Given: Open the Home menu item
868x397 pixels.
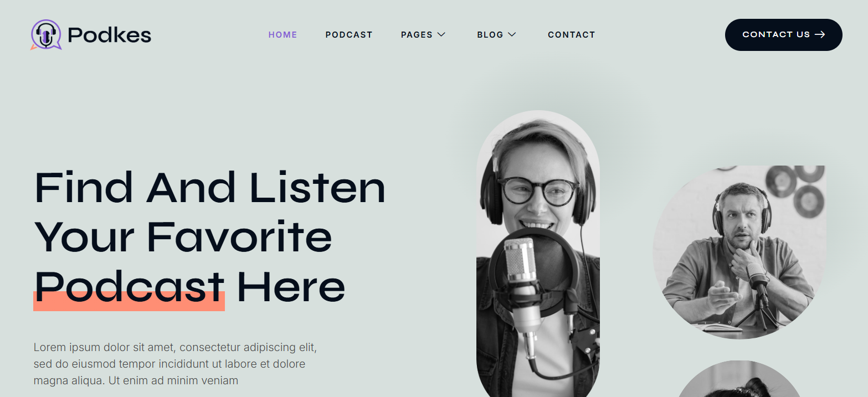Looking at the screenshot, I should point(283,35).
